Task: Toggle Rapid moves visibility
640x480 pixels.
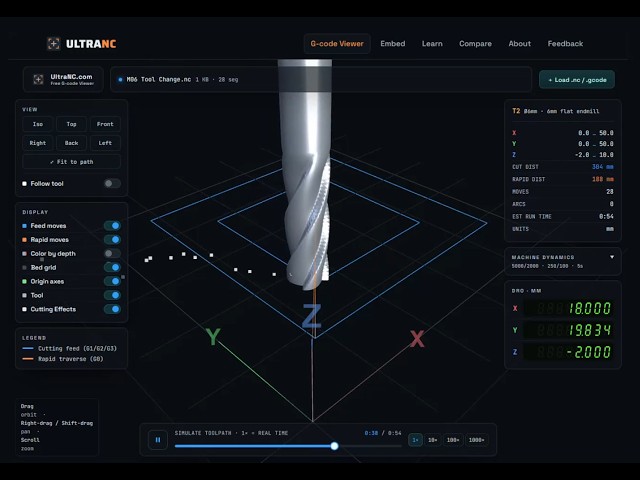Action: (112, 240)
